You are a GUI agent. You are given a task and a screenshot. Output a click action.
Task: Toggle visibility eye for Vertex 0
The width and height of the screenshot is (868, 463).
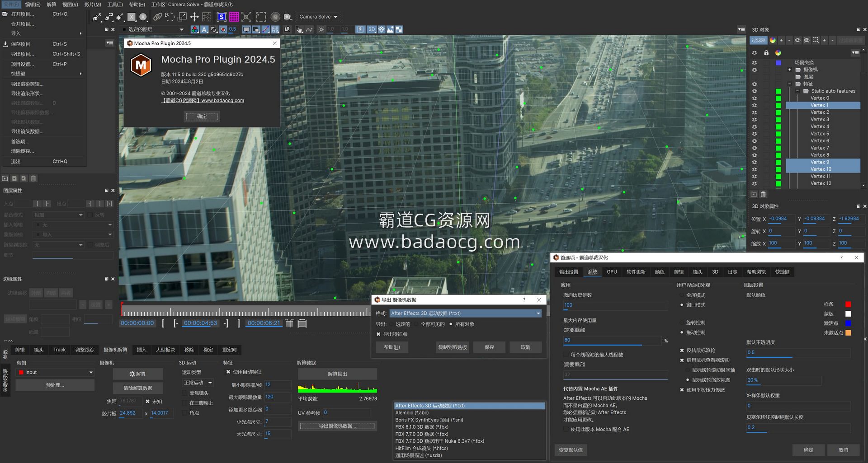pos(754,98)
